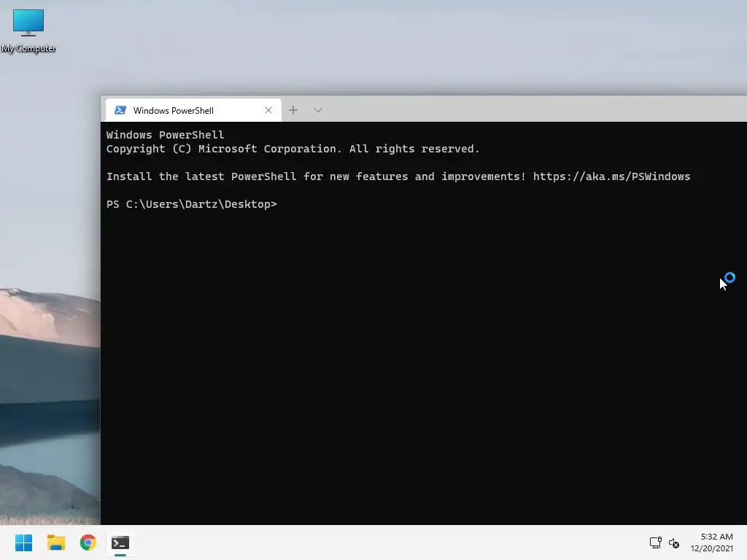The height and width of the screenshot is (560, 747).
Task: Launch File Explorer from the taskbar
Action: 56,542
